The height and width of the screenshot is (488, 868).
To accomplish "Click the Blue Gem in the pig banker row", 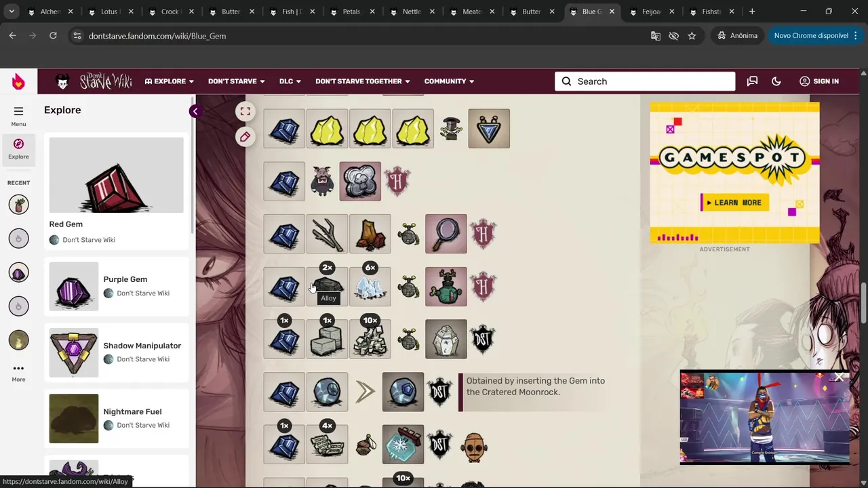I will pyautogui.click(x=284, y=181).
